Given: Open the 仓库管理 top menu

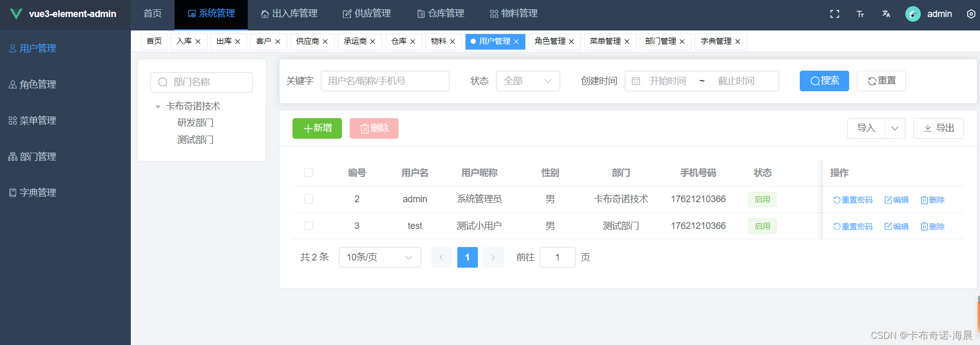Looking at the screenshot, I should pyautogui.click(x=440, y=14).
